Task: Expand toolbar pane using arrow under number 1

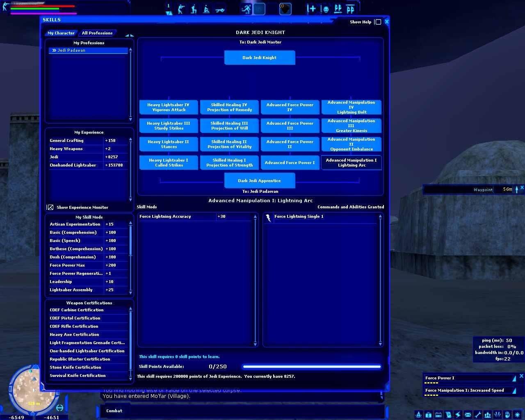Action: 169,13
